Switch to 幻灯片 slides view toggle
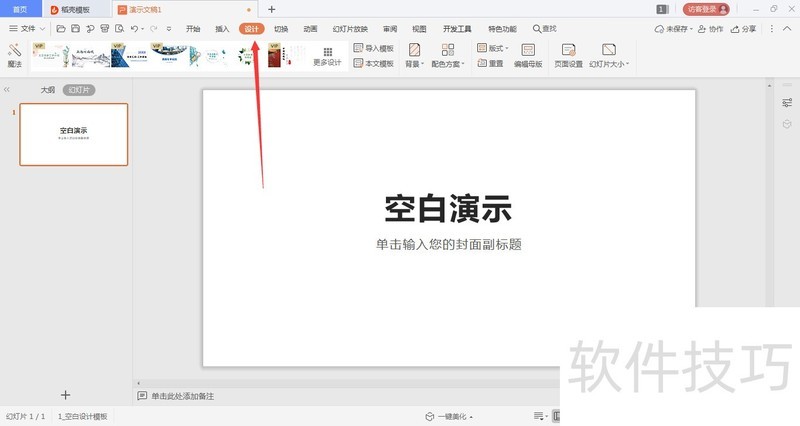Screen dimensions: 800x426 tap(79, 90)
